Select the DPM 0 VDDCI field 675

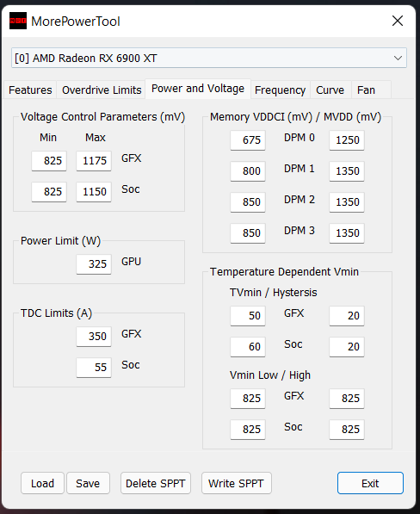pos(248,140)
